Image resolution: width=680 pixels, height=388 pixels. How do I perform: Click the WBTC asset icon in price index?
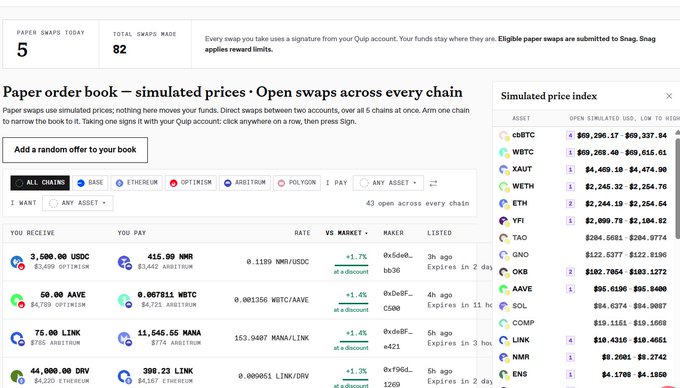click(504, 153)
